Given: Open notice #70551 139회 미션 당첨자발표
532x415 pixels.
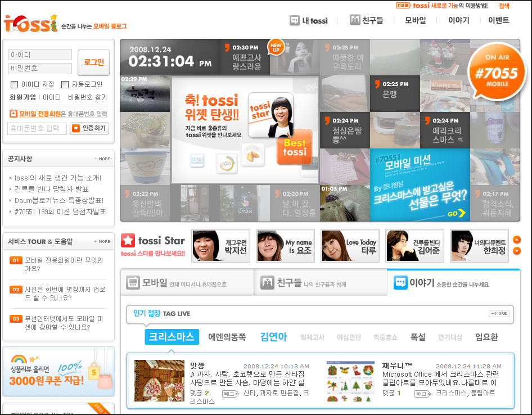Looking at the screenshot, I should coord(60,212).
